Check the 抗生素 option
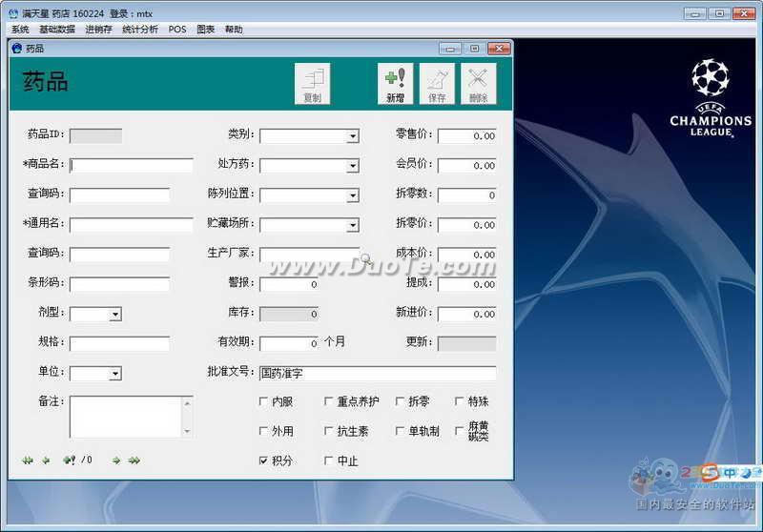This screenshot has height=532, width=763. (x=328, y=431)
